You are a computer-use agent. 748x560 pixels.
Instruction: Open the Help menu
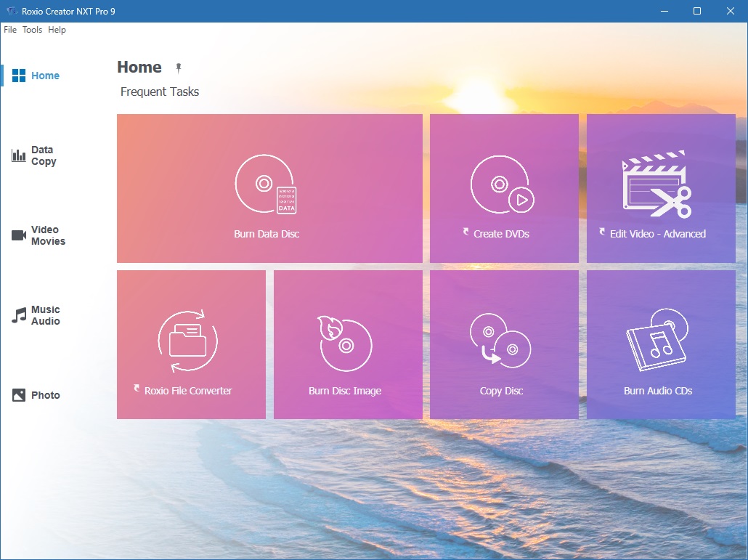[x=57, y=30]
